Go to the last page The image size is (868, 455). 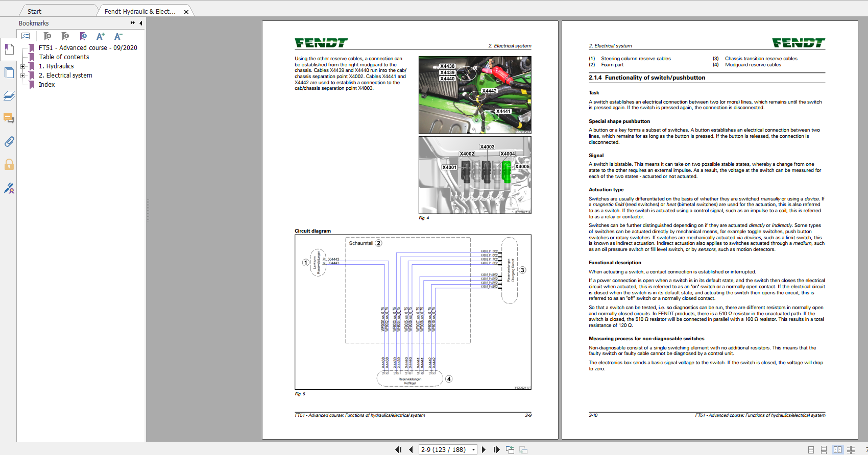pos(496,449)
